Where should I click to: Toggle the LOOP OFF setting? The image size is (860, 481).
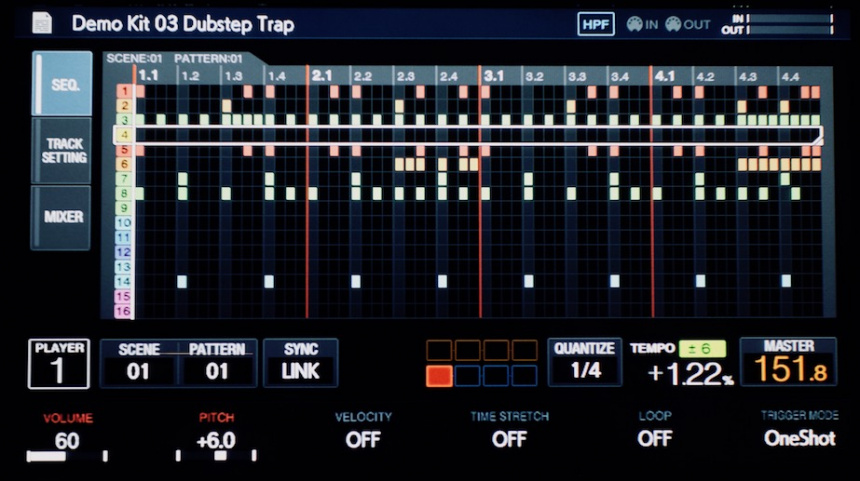(655, 428)
